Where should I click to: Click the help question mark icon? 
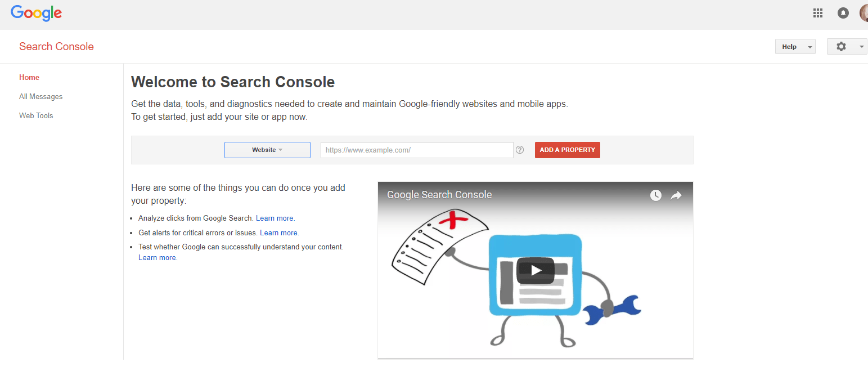pos(520,150)
